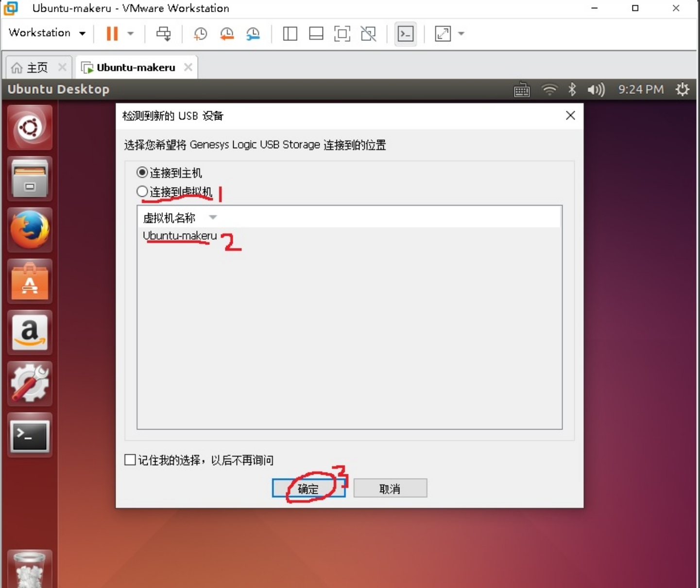Open the pause button power options arrow

click(x=130, y=34)
